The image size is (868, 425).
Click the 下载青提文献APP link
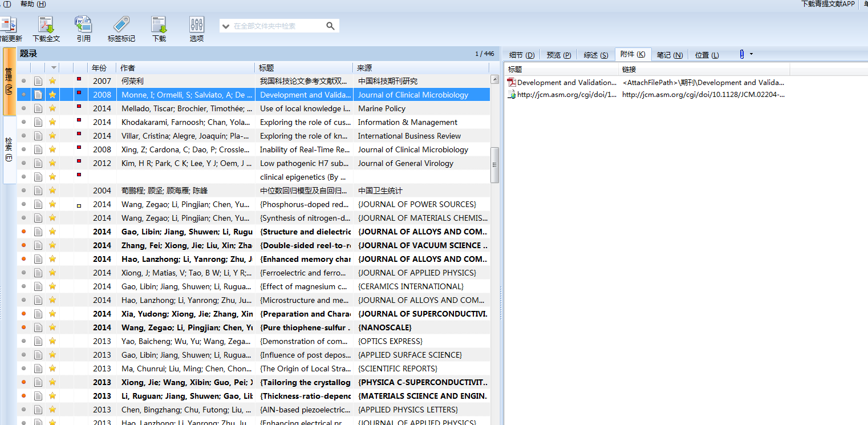(828, 4)
